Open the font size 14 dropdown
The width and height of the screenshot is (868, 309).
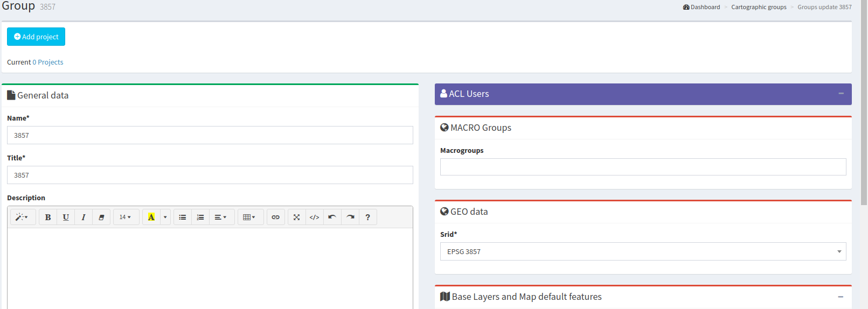point(126,217)
